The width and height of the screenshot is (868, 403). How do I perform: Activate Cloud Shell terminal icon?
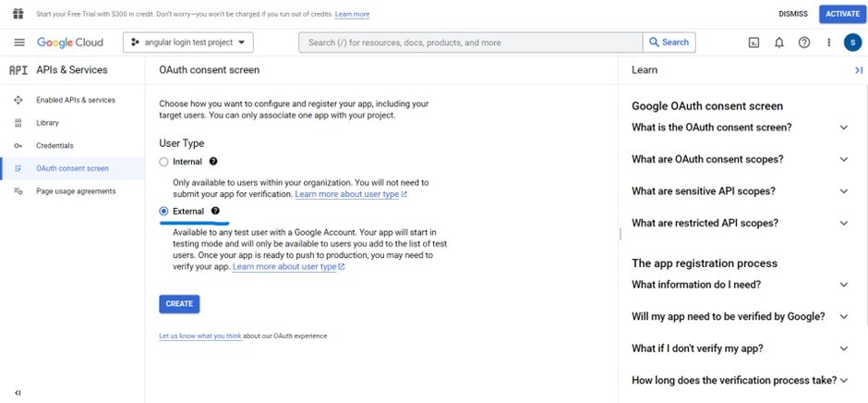coord(753,43)
